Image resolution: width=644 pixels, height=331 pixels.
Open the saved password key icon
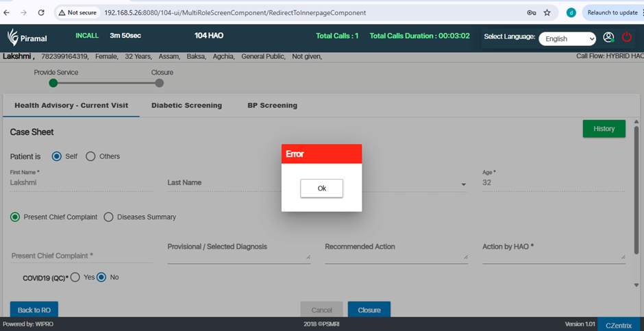coord(531,12)
